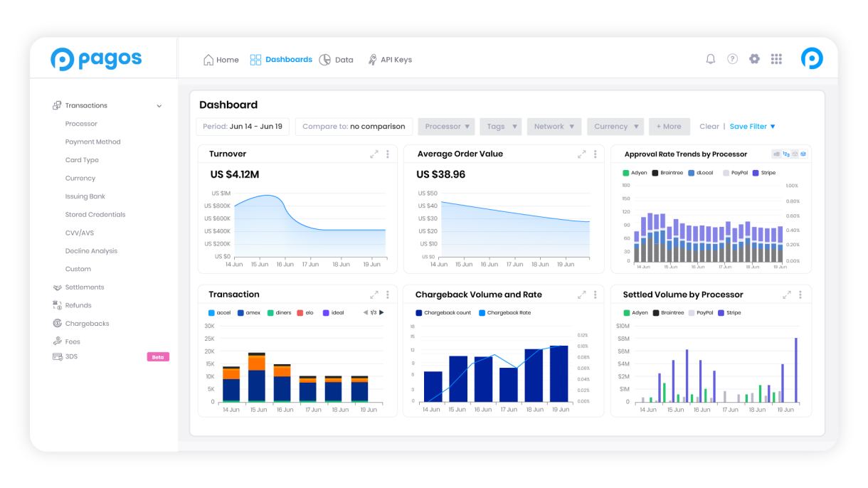Click the Stripe color swatch in Settled Volume legend
This screenshot has width=868, height=488.
click(721, 313)
